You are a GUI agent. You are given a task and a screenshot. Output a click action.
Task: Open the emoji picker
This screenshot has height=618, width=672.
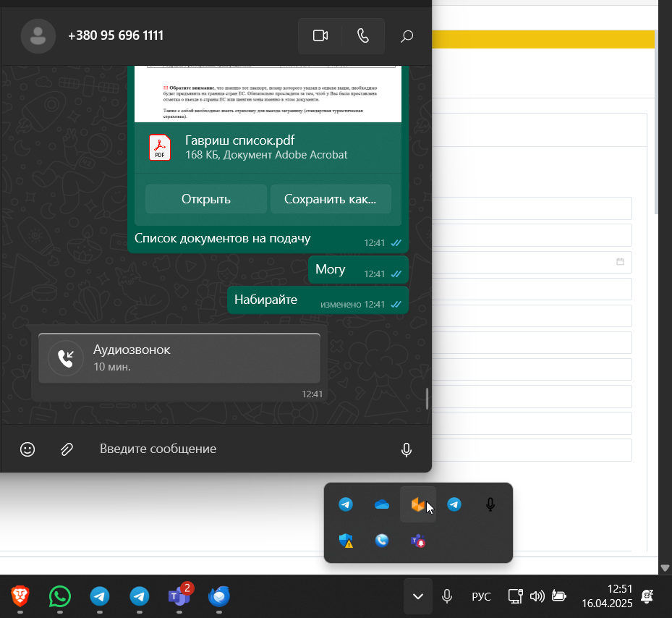(x=27, y=449)
